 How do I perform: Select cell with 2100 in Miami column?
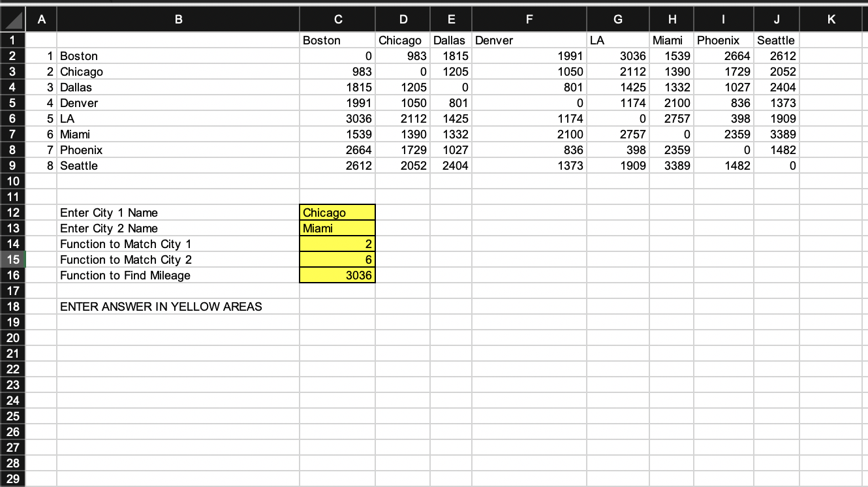672,102
